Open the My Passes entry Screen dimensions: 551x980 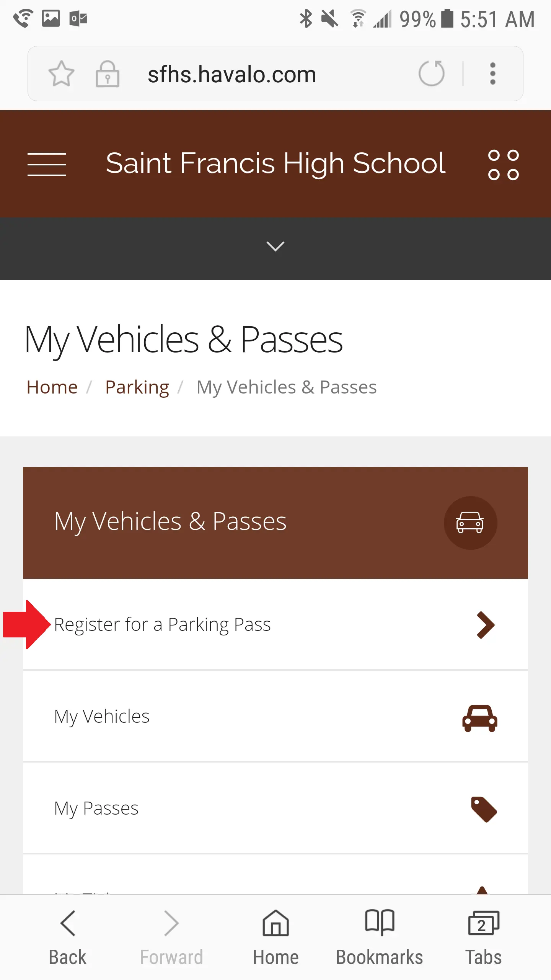click(275, 808)
